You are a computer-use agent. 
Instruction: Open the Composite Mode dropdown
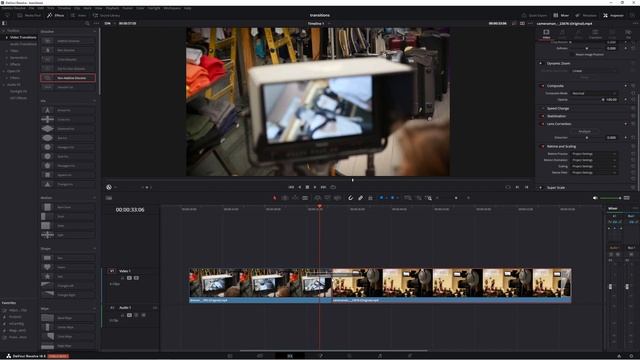[594, 93]
